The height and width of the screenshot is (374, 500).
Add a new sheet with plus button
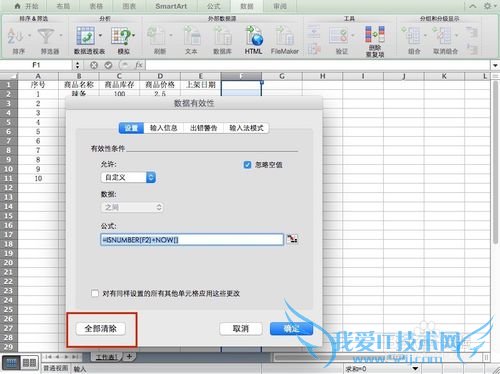click(129, 357)
